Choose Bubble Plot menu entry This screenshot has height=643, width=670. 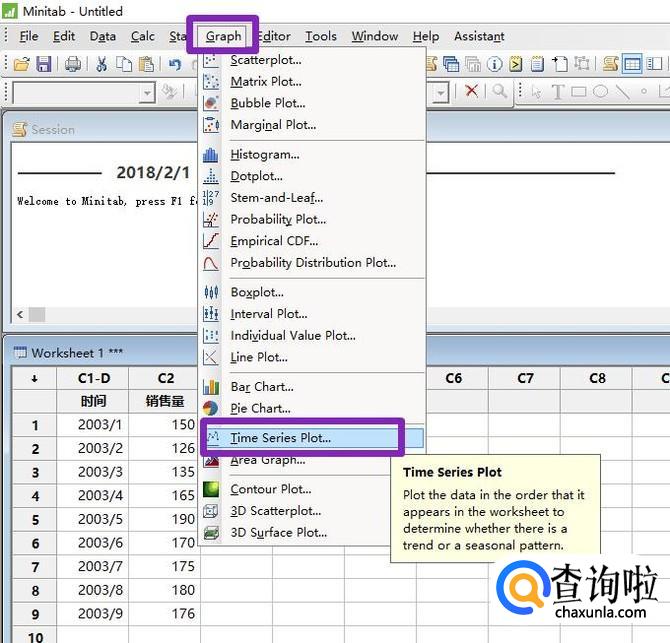(x=312, y=103)
